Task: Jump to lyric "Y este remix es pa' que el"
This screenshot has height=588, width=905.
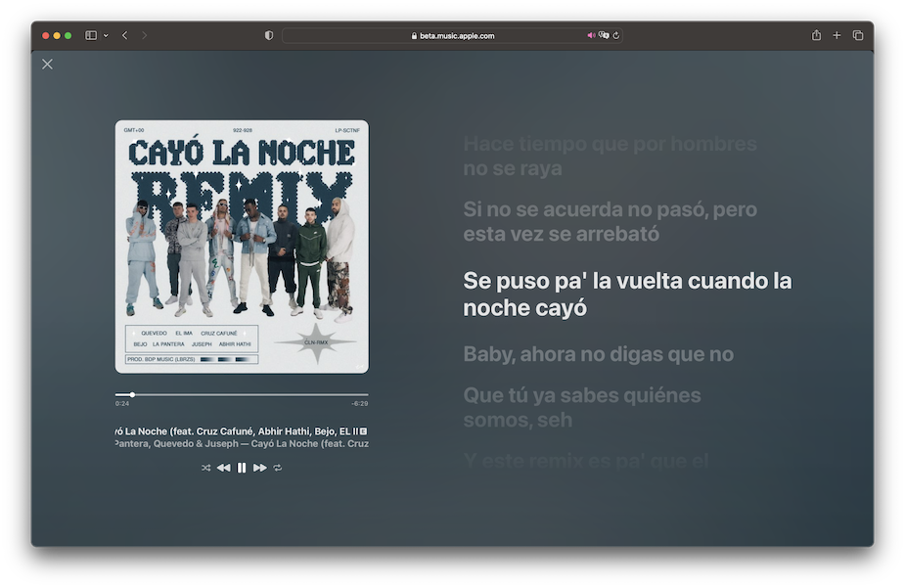Action: coord(586,461)
